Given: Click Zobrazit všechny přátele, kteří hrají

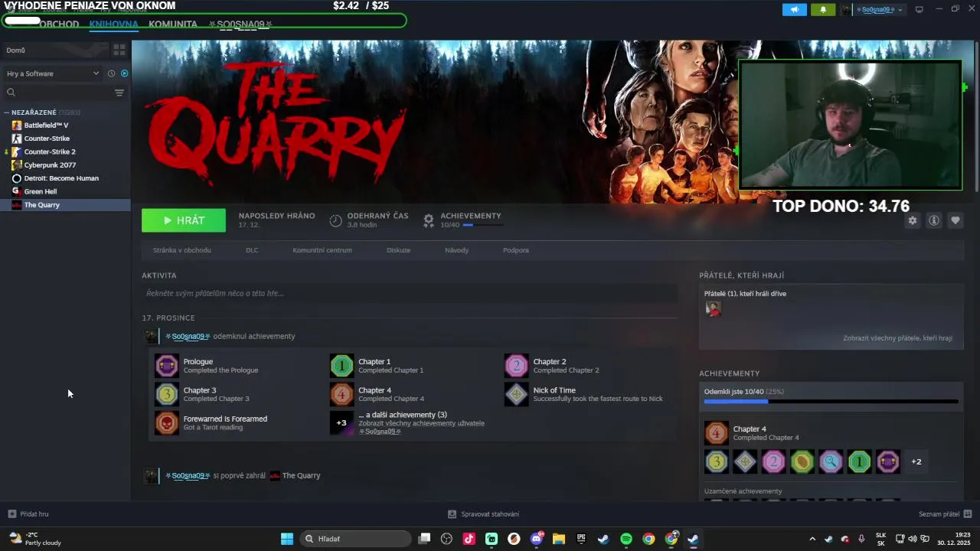Looking at the screenshot, I should (x=897, y=338).
